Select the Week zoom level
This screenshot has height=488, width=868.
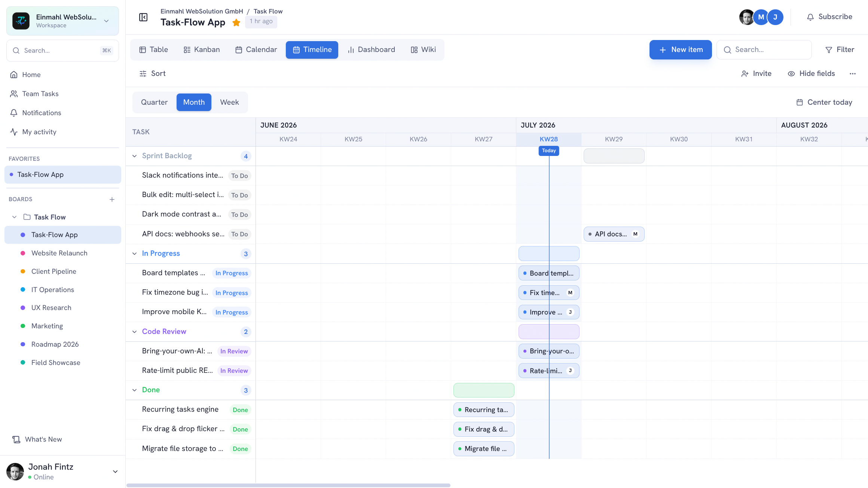click(x=229, y=102)
